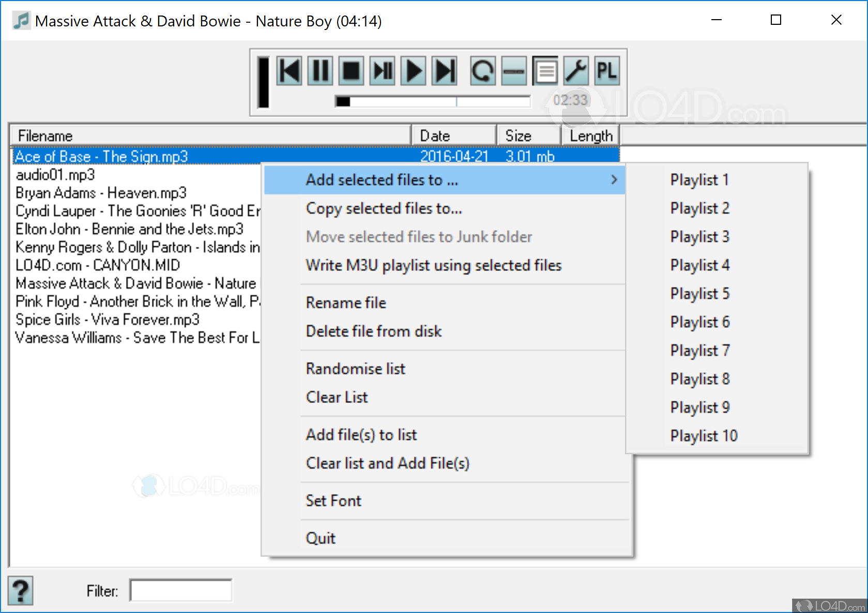Maximize the player window
Screen dimensions: 868x613
(x=776, y=20)
